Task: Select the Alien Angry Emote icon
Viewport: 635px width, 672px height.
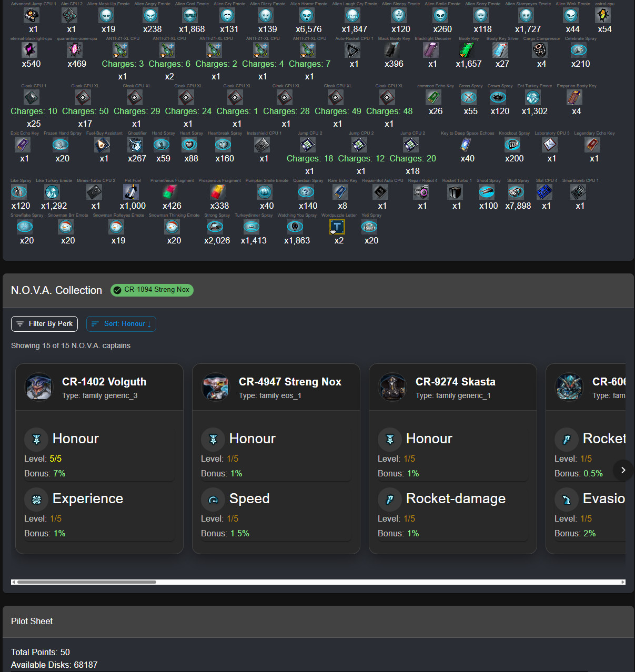Action: click(151, 16)
